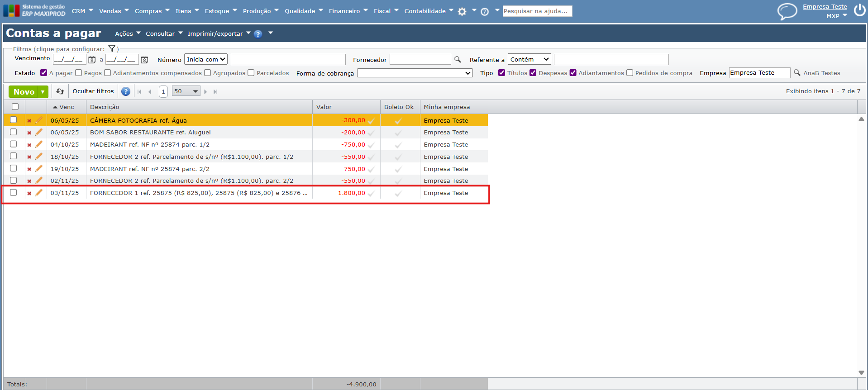Toggle the select-all rows checkbox in header
This screenshot has height=390, width=868.
point(15,107)
